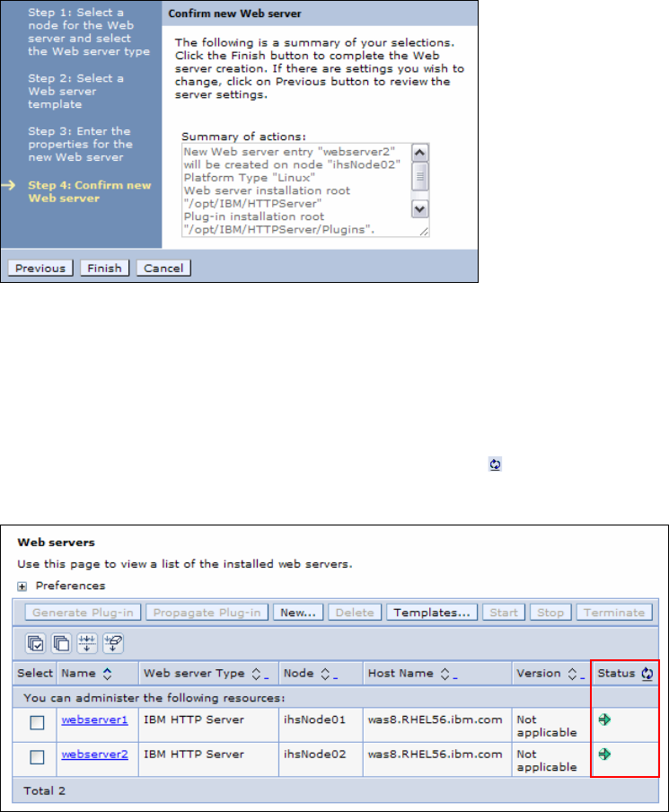Screen dimensions: 669x812
Task: Click the summary scrollbar thumb
Action: tap(420, 177)
